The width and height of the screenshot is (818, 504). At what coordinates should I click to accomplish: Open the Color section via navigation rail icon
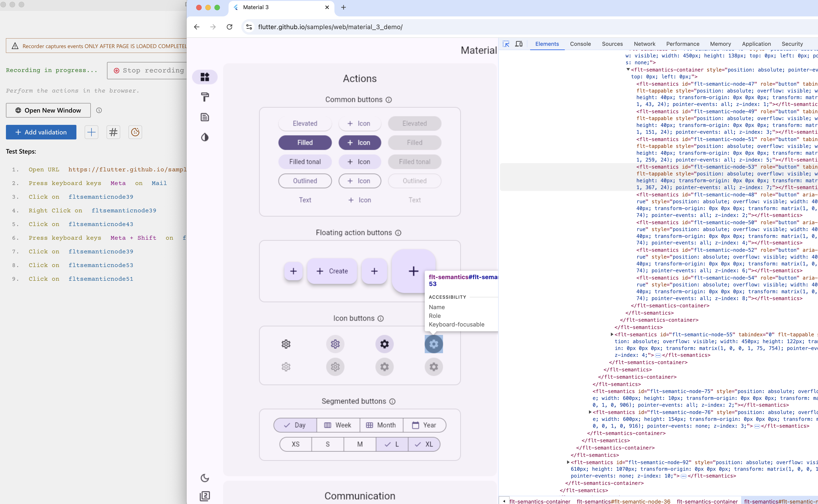[x=205, y=97]
